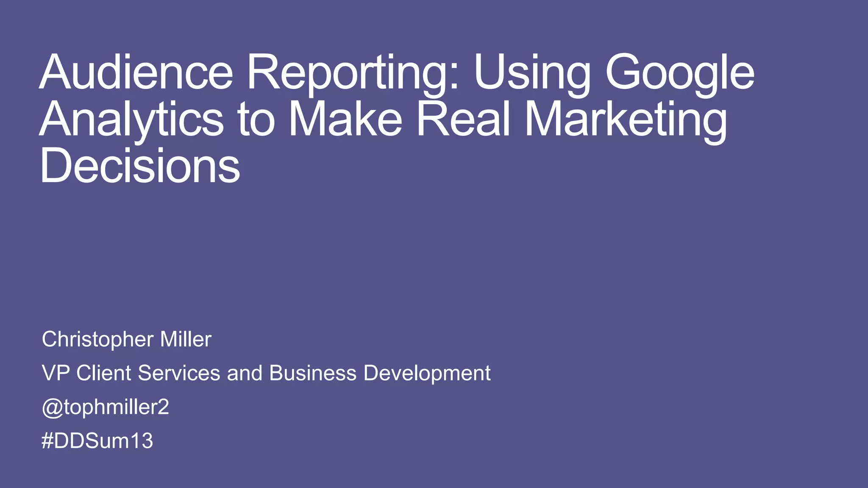Select the presenter name Christopher Miller
Screen dimensions: 868x488
click(x=126, y=339)
